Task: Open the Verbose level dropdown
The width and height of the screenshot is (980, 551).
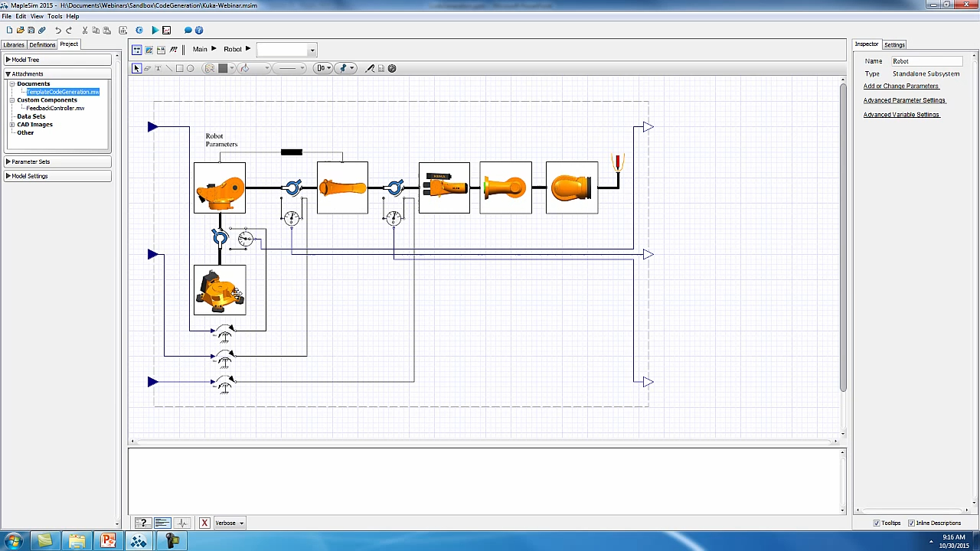Action: (230, 523)
